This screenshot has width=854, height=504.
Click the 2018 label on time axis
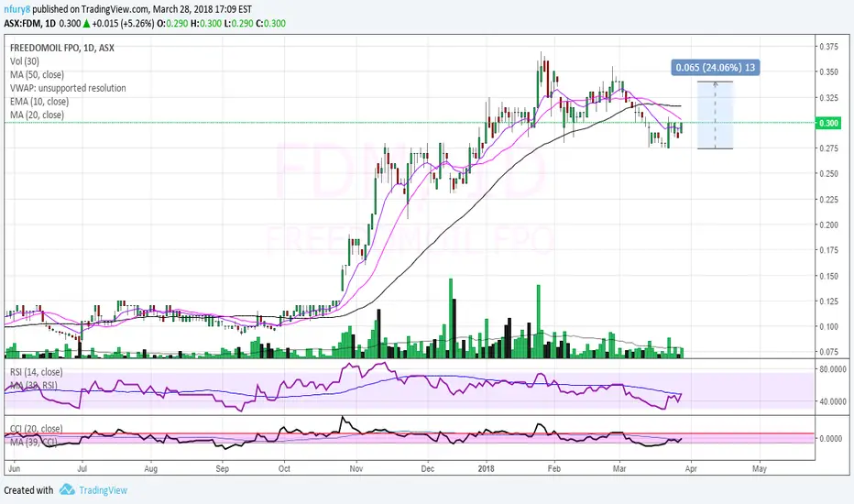click(x=486, y=468)
